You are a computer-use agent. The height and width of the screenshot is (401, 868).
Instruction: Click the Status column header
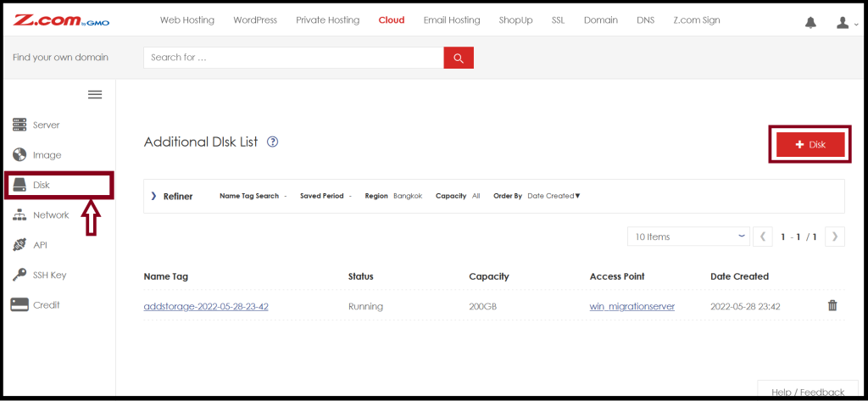pos(360,276)
